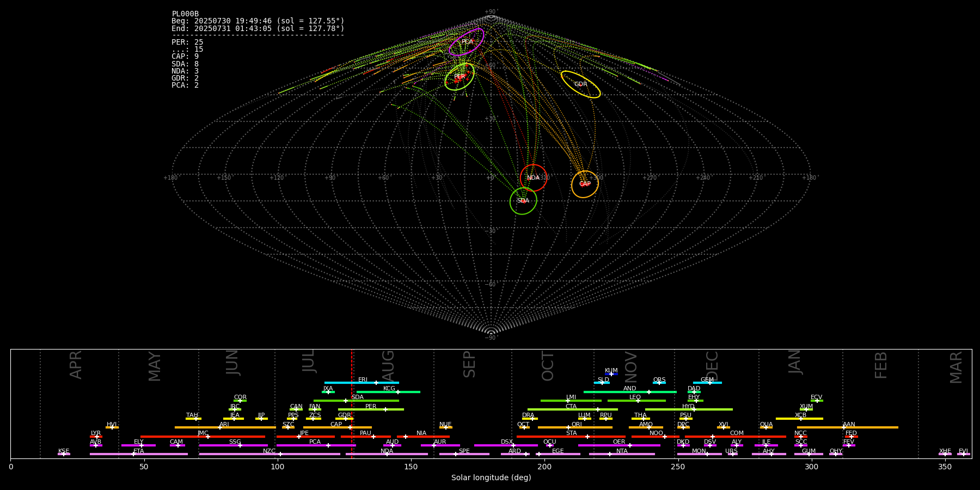The width and height of the screenshot is (980, 490).
Task: Click the purple PCA radiant ellipse on sky map
Action: coord(467,42)
